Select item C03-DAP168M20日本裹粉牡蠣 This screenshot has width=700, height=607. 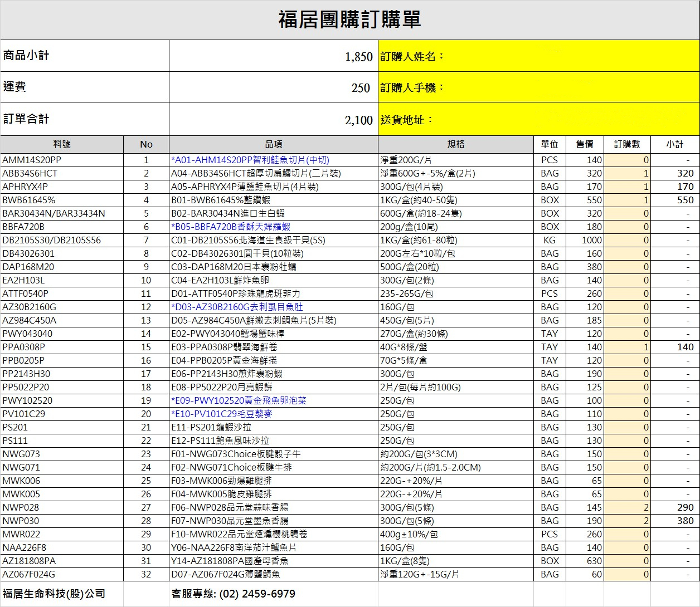[x=234, y=267]
